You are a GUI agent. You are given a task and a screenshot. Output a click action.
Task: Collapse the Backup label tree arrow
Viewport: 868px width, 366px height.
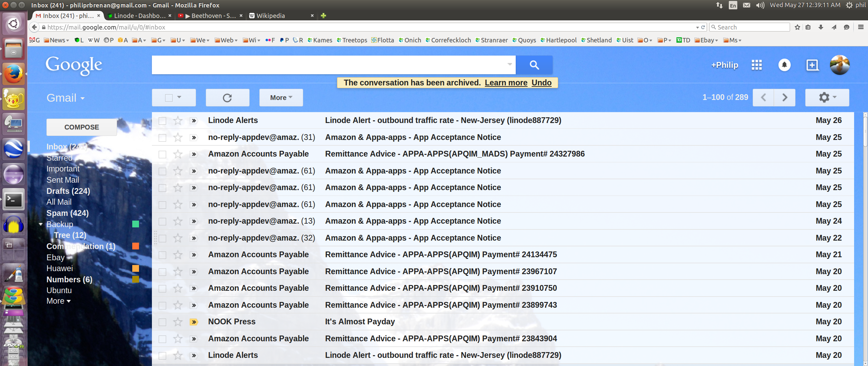(x=41, y=224)
